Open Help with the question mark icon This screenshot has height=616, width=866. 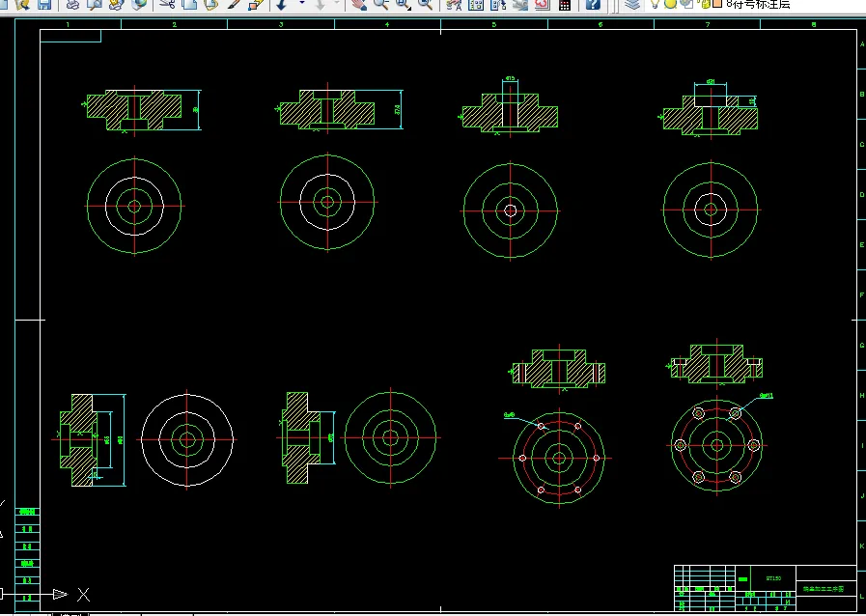tap(592, 5)
